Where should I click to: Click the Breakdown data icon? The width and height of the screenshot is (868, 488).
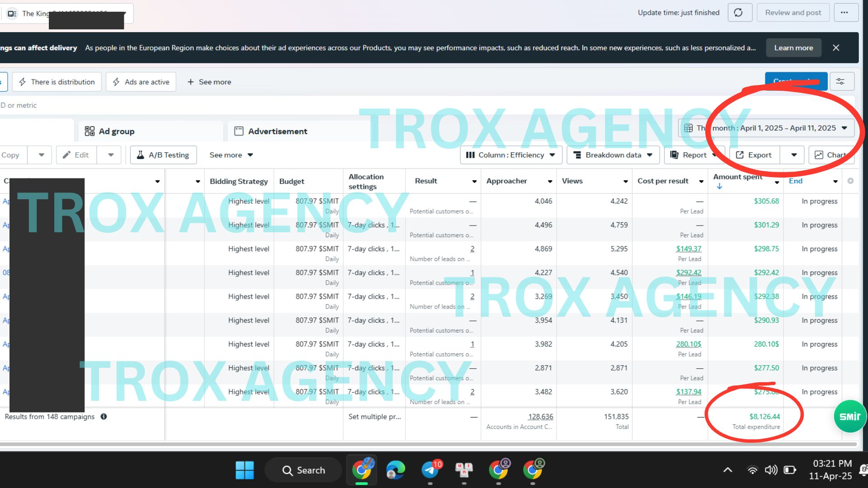577,155
